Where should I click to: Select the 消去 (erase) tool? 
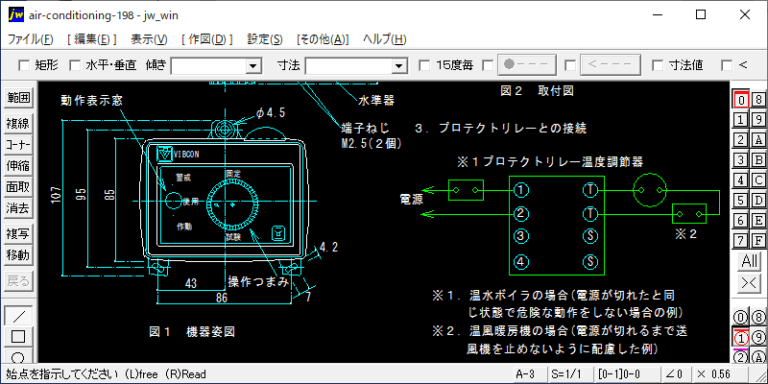tap(19, 209)
